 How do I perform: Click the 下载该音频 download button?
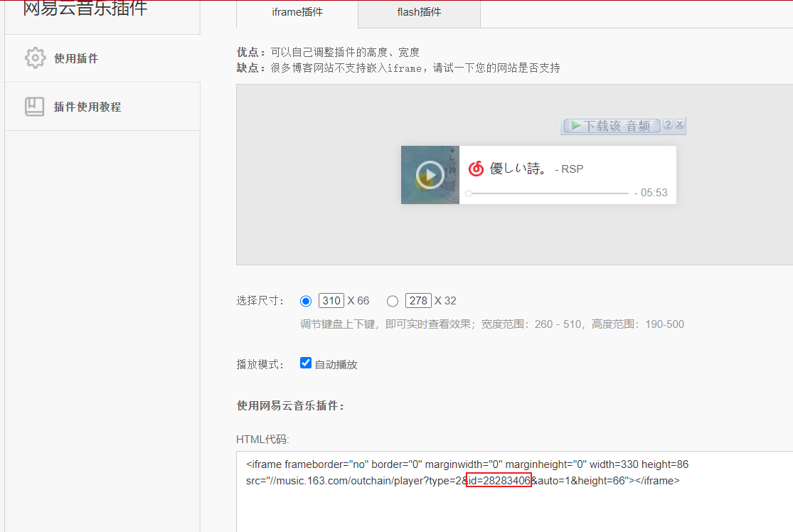[612, 126]
